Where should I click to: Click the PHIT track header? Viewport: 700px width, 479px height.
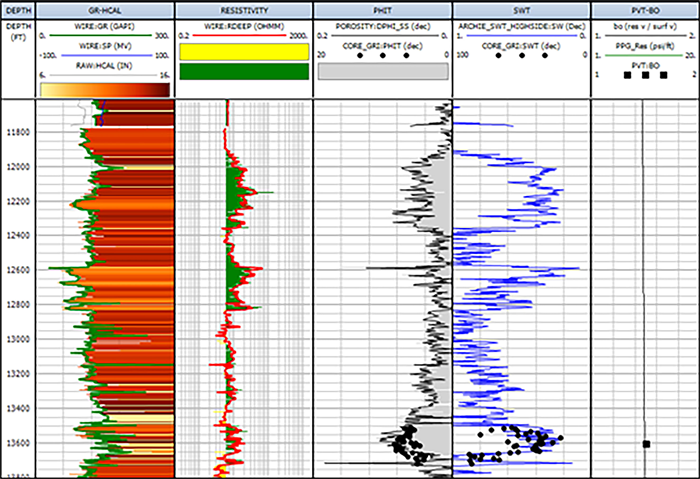pyautogui.click(x=382, y=9)
